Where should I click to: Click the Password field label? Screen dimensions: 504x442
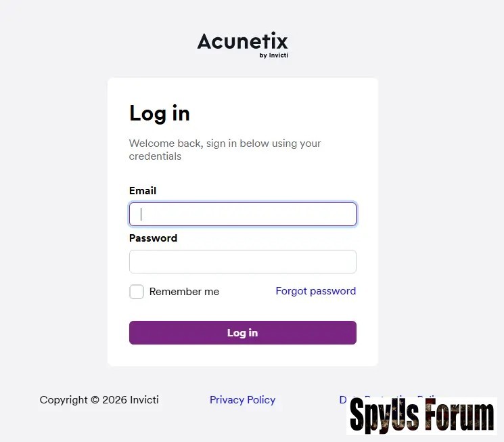pyautogui.click(x=153, y=238)
